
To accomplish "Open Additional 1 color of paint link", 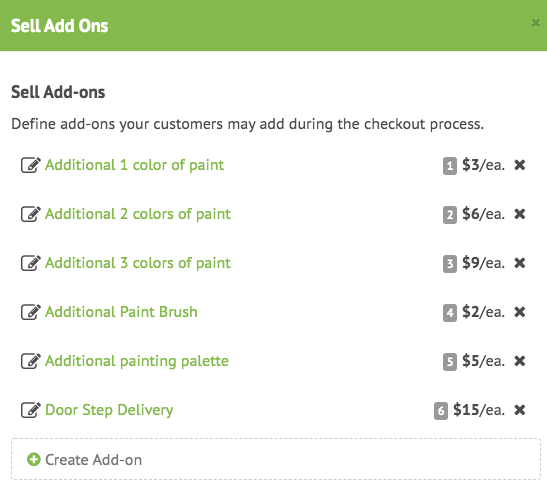I will pos(134,165).
